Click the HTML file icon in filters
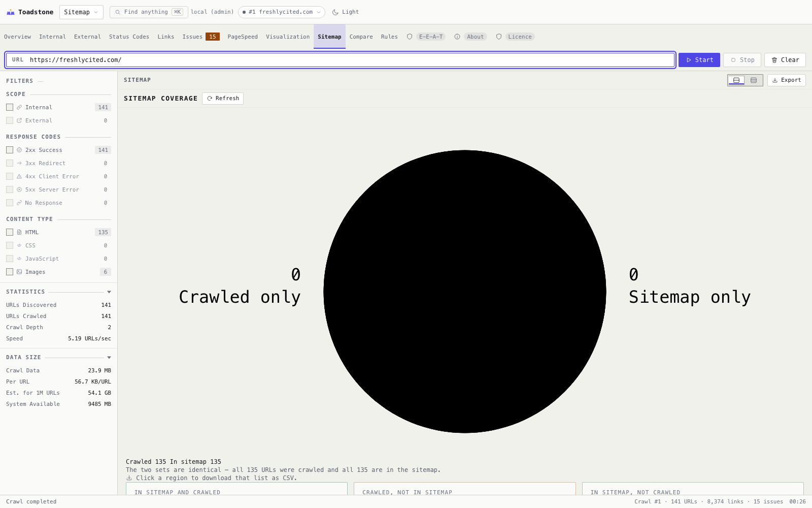Image resolution: width=812 pixels, height=508 pixels. [x=19, y=232]
